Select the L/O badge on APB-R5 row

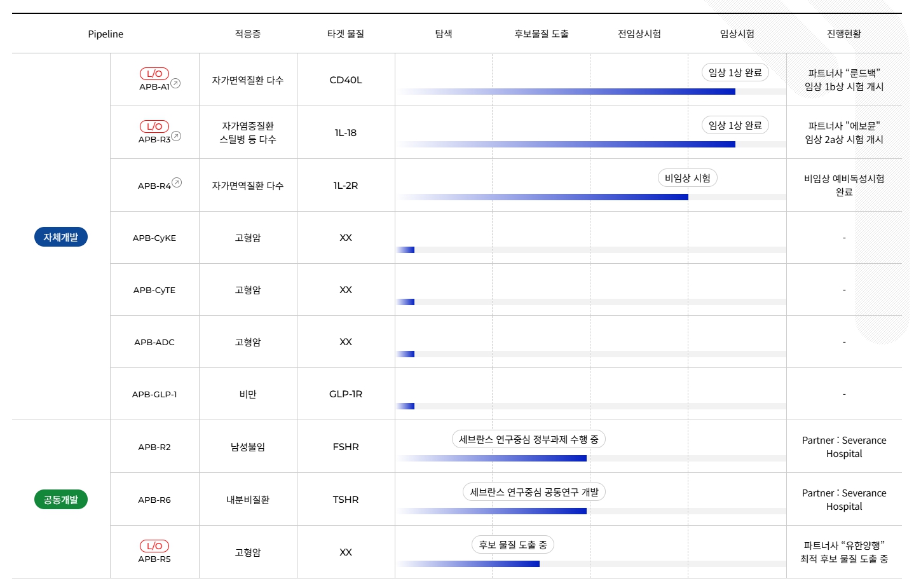click(x=154, y=545)
